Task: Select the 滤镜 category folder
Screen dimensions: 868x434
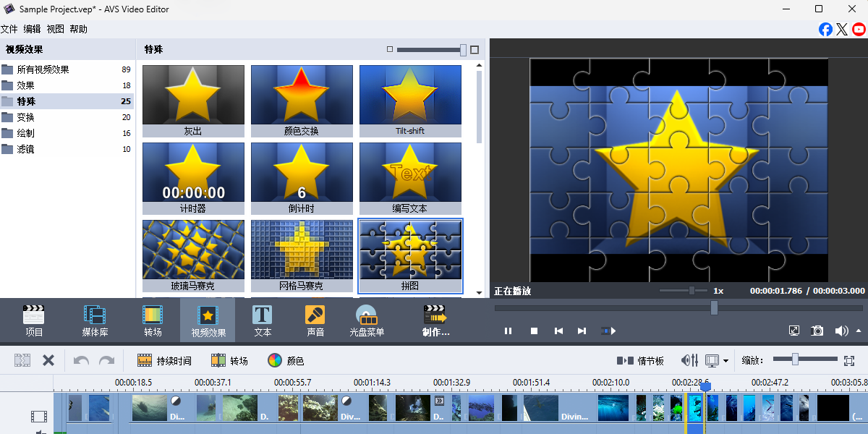Action: coord(67,149)
